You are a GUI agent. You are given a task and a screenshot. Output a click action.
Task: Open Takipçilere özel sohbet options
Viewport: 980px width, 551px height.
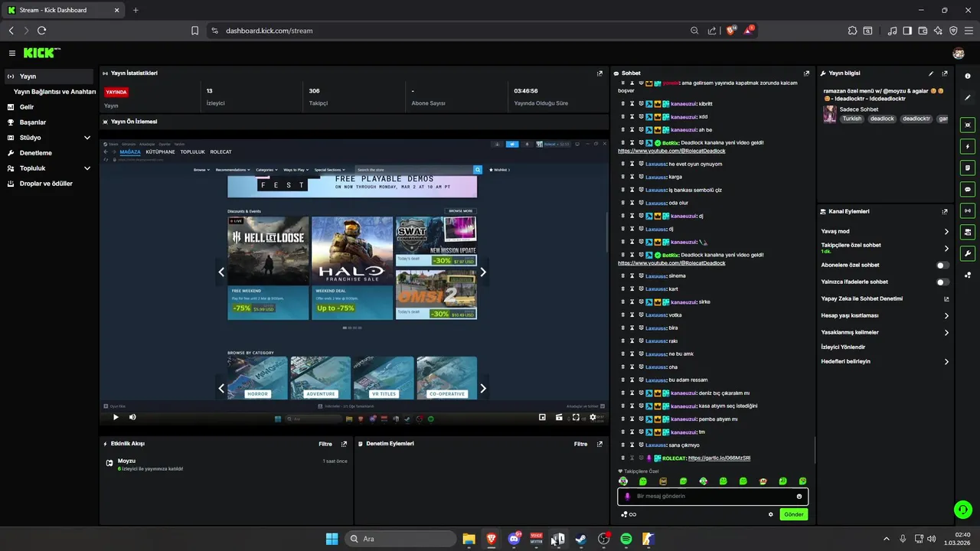885,248
